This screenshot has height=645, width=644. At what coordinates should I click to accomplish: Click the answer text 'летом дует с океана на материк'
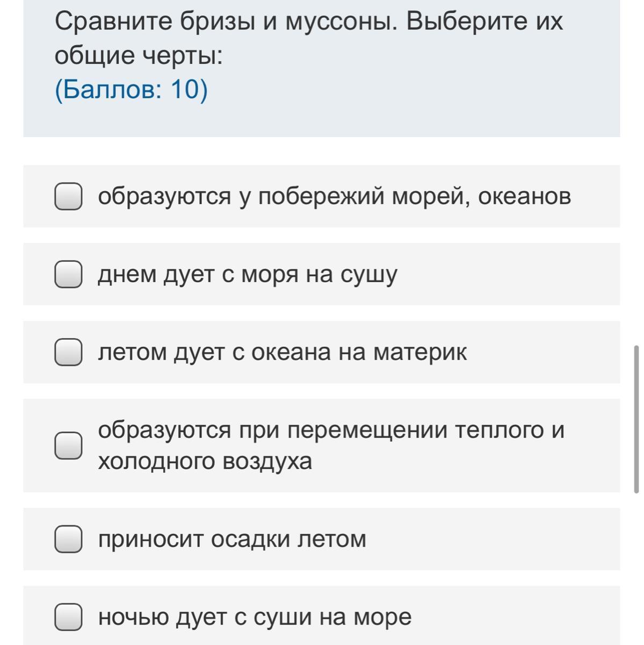282,352
